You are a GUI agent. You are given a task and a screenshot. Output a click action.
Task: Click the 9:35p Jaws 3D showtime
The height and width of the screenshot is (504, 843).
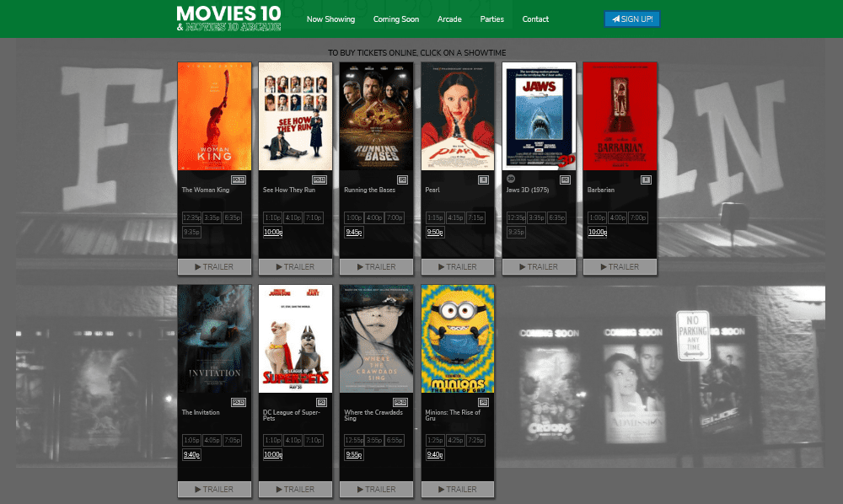tap(516, 232)
